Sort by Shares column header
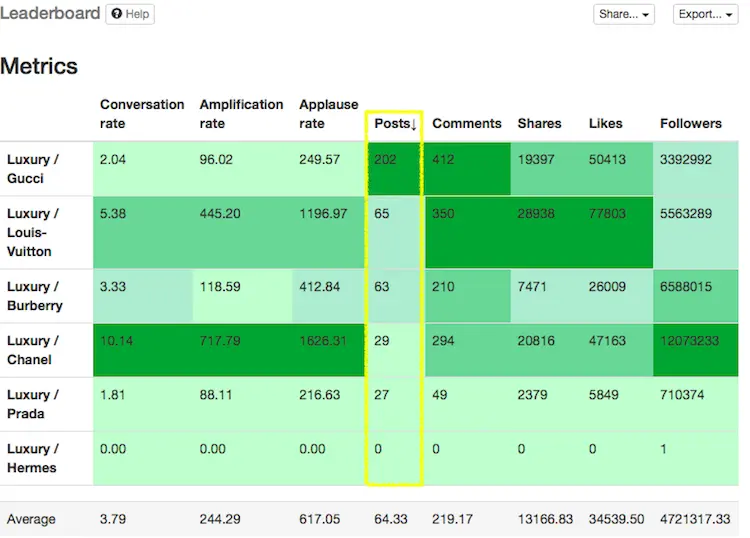The width and height of the screenshot is (750, 538). pyautogui.click(x=540, y=123)
